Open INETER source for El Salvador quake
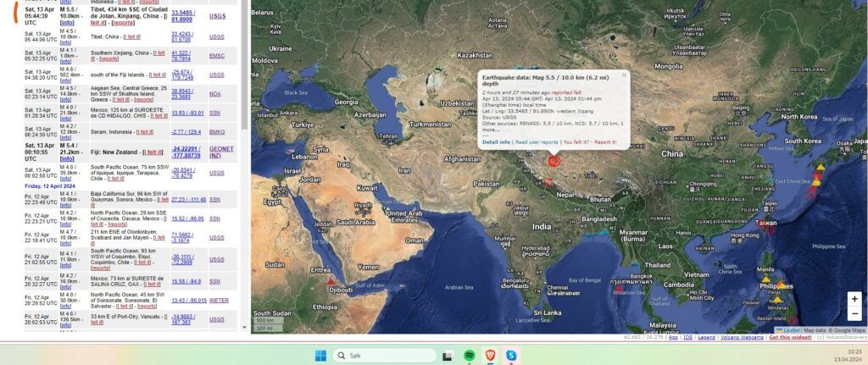The image size is (868, 365). pos(220,301)
